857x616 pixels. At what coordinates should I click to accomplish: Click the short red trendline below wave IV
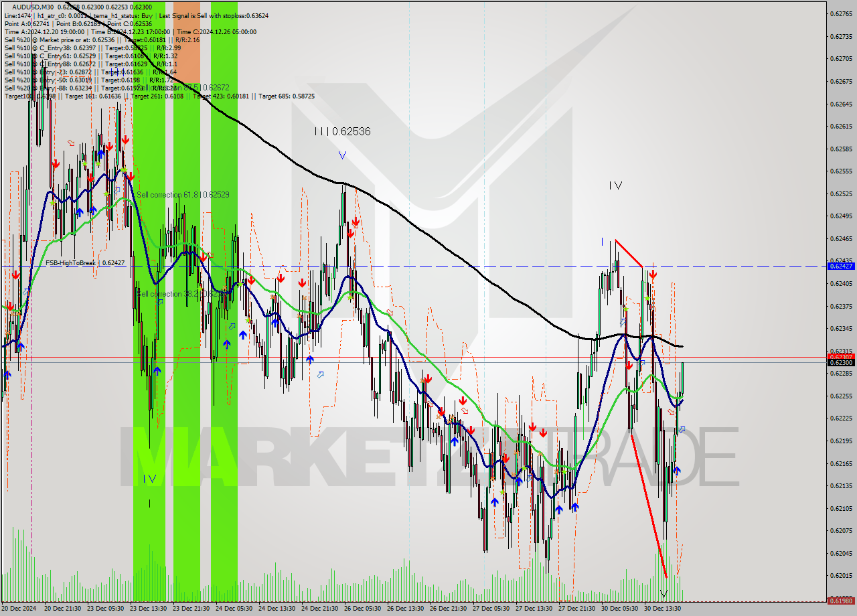tap(629, 253)
